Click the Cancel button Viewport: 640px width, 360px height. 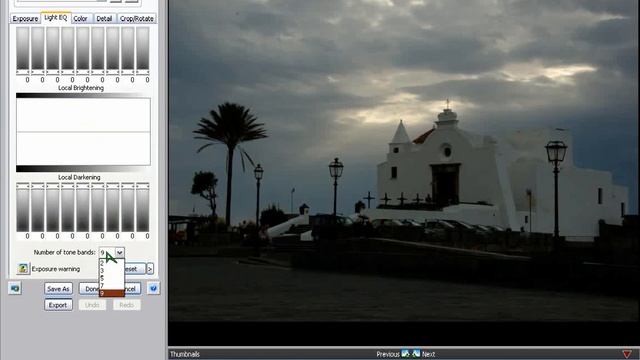[x=132, y=289]
